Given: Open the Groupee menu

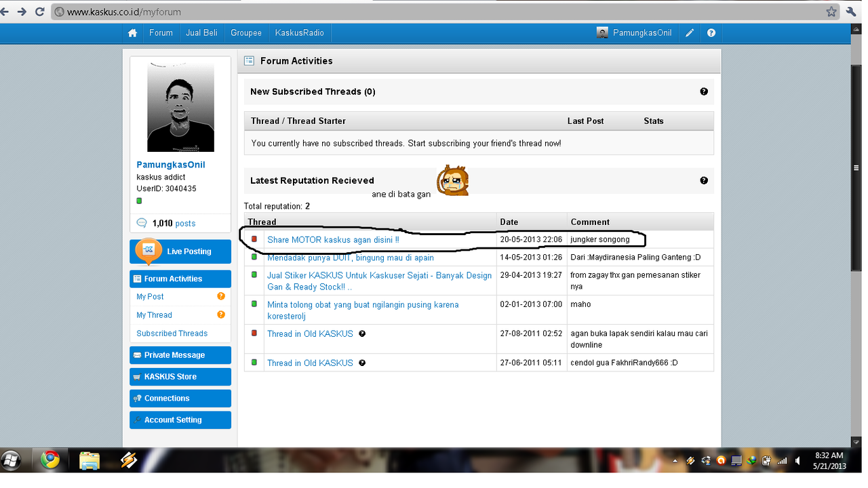Looking at the screenshot, I should point(245,33).
